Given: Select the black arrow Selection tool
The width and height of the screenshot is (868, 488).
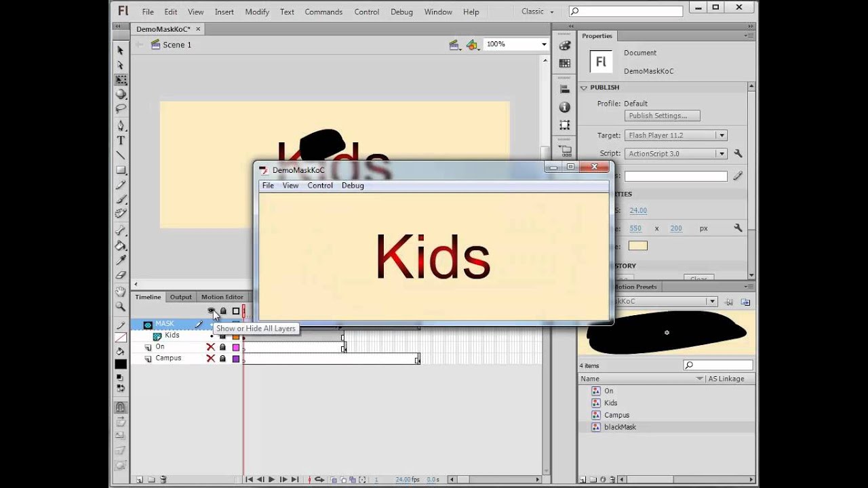Looking at the screenshot, I should [x=121, y=50].
